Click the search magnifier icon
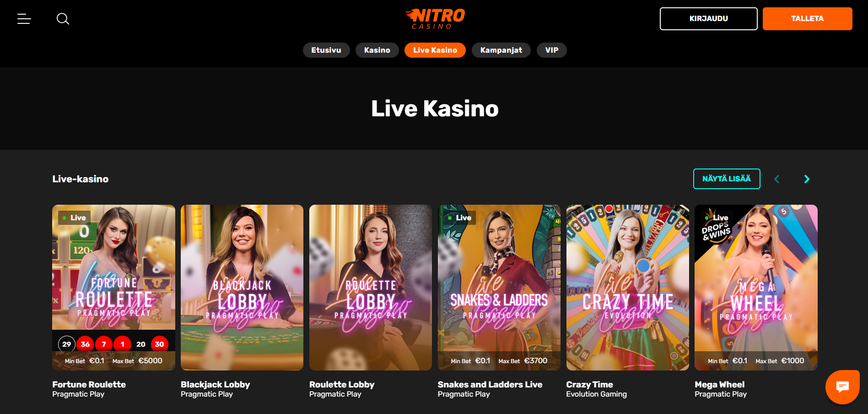Viewport: 868px width, 414px height. [63, 19]
